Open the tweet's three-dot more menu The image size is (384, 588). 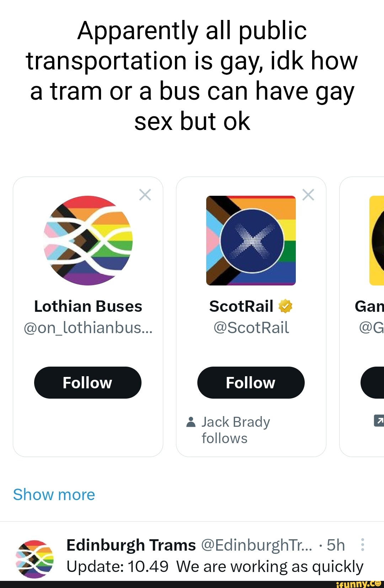362,545
